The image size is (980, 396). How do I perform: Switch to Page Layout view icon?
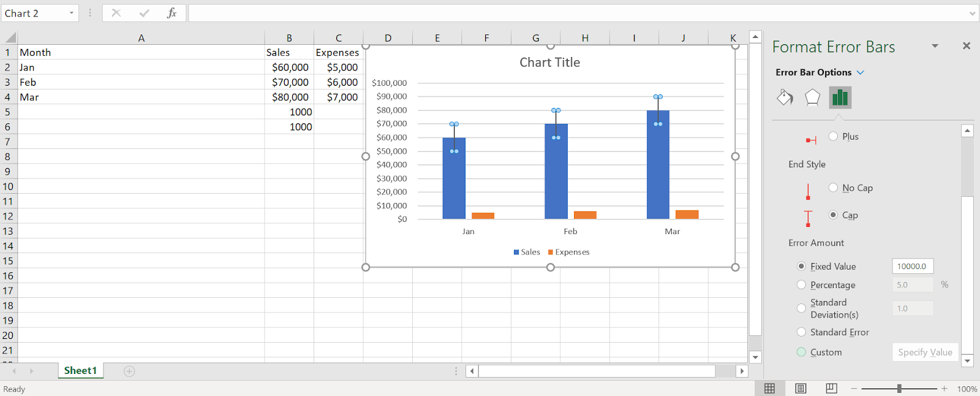pos(801,388)
